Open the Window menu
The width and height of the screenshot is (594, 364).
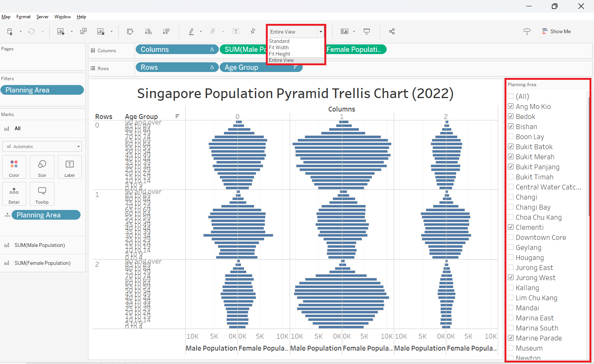tap(62, 17)
